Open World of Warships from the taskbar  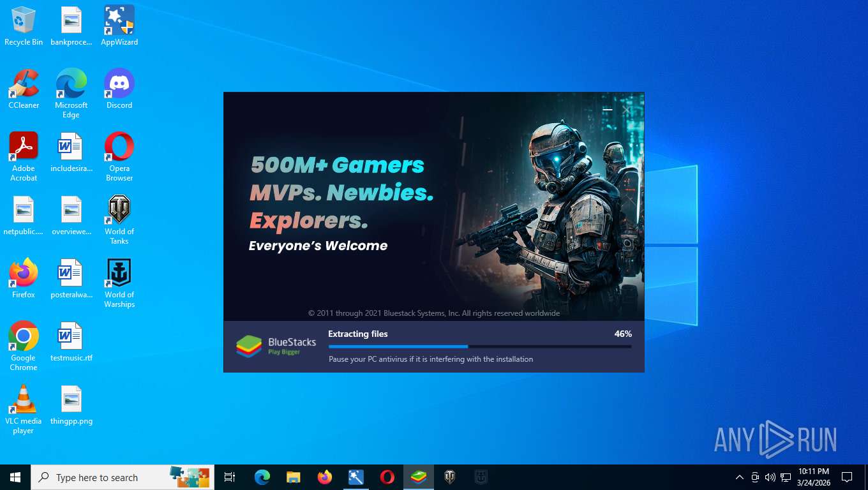481,477
